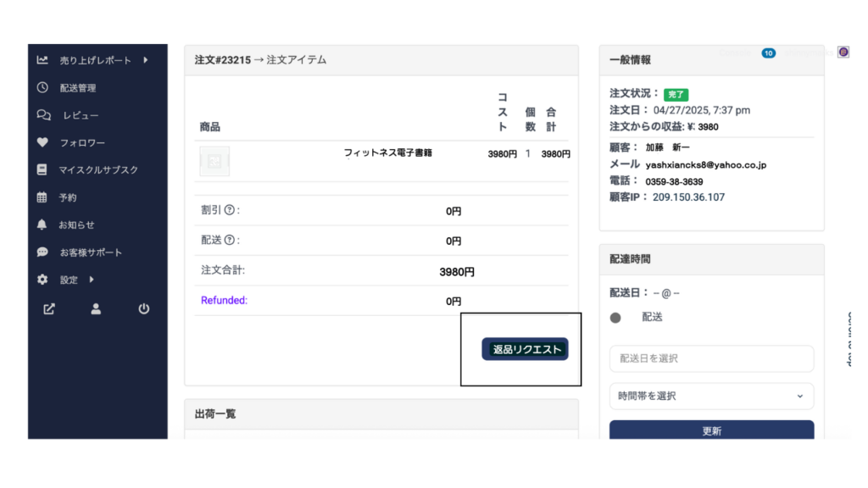Image resolution: width=868 pixels, height=488 pixels.
Task: Click the 配送日を選択 date field
Action: [711, 358]
